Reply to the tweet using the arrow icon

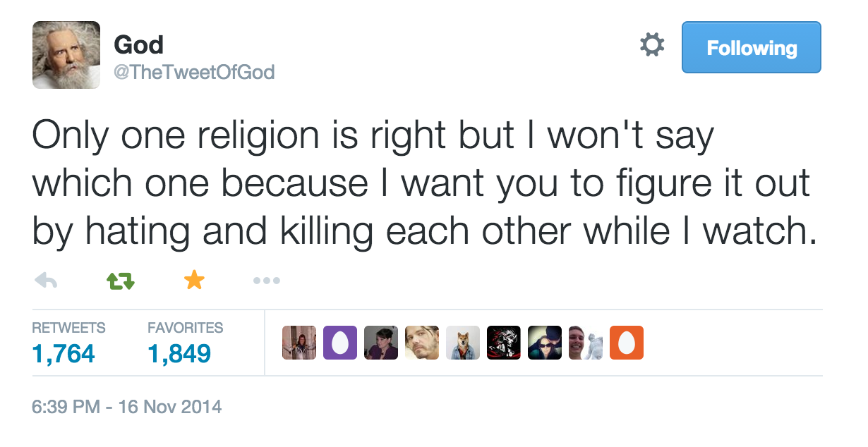[46, 281]
